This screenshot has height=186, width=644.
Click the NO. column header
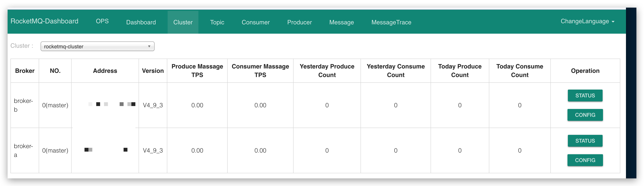[x=55, y=71]
